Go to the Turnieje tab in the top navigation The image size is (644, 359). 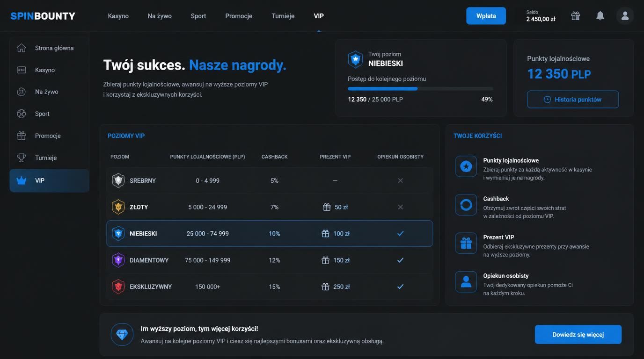283,16
